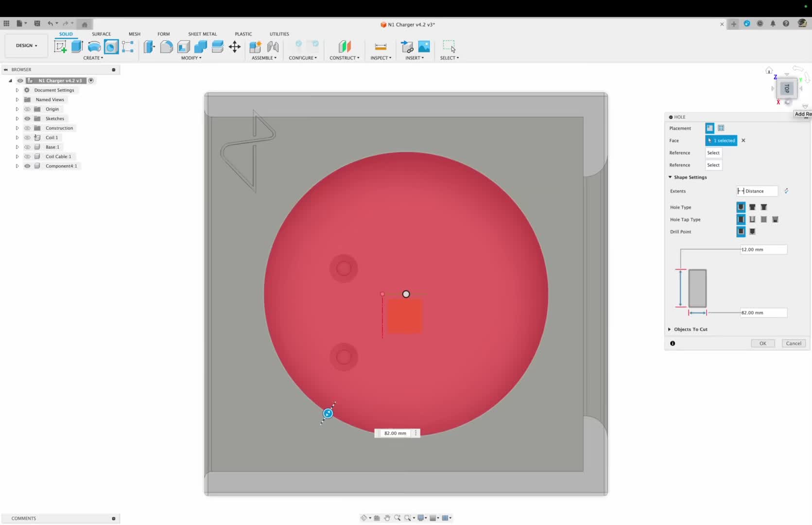Image resolution: width=812 pixels, height=525 pixels.
Task: Click the Revolve tool icon
Action: [94, 47]
